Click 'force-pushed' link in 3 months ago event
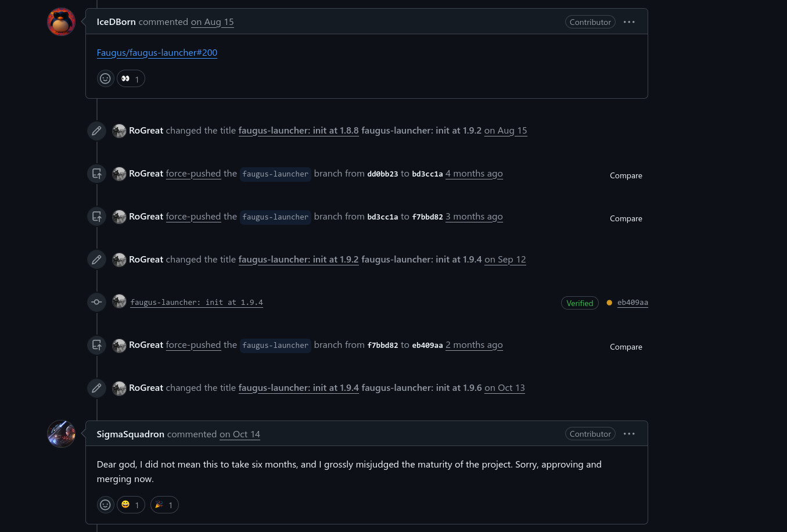 coord(193,217)
